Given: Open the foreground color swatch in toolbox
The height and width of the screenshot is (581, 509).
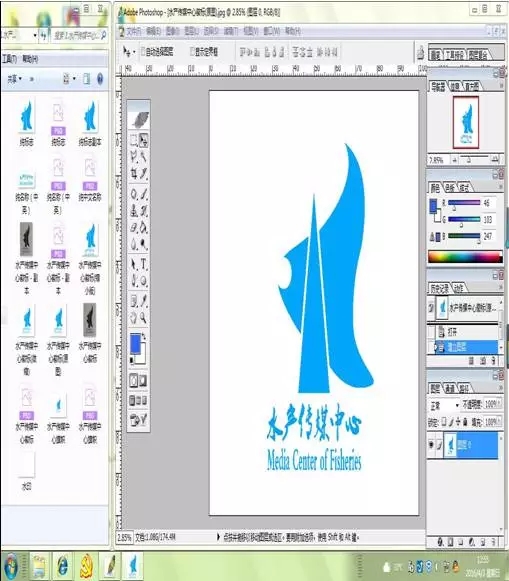Looking at the screenshot, I should pyautogui.click(x=135, y=343).
